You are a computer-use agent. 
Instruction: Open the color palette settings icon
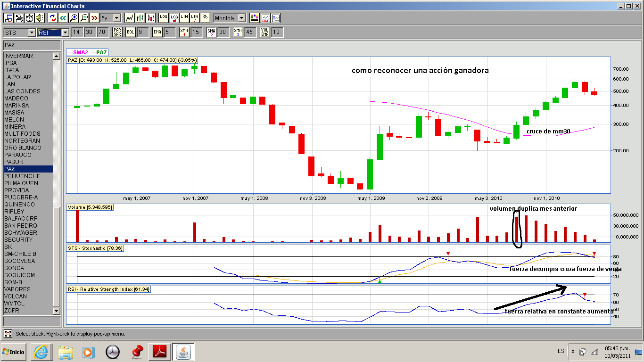click(x=255, y=18)
